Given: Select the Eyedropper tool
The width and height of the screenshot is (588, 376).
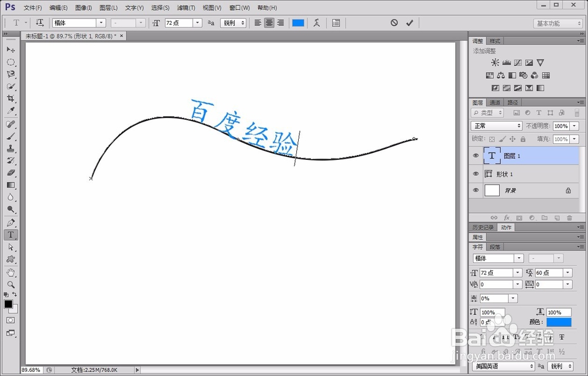Looking at the screenshot, I should coord(11,111).
